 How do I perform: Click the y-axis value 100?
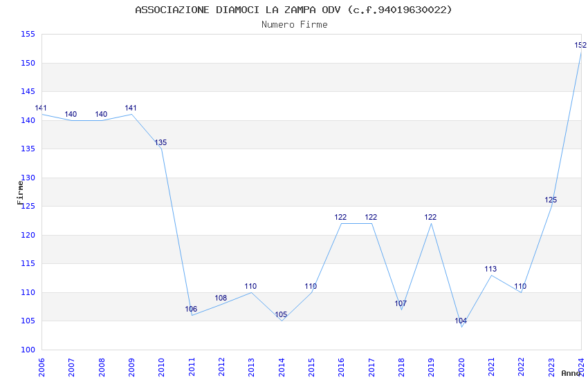coord(28,350)
